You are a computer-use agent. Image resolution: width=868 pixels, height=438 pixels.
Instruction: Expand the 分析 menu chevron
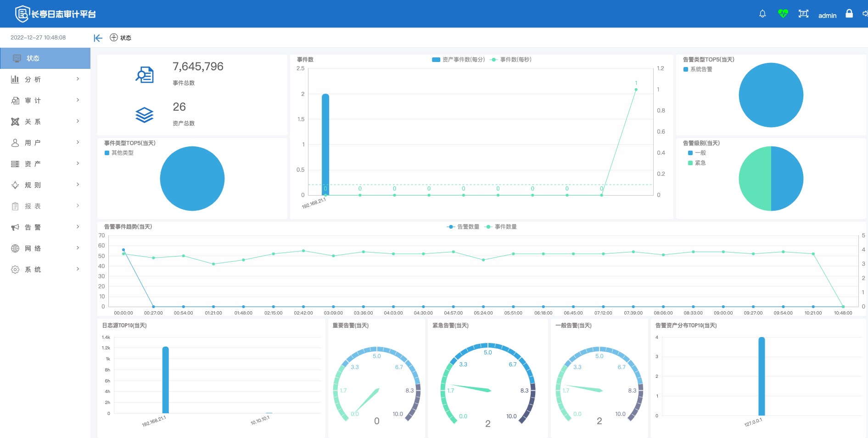tap(78, 79)
